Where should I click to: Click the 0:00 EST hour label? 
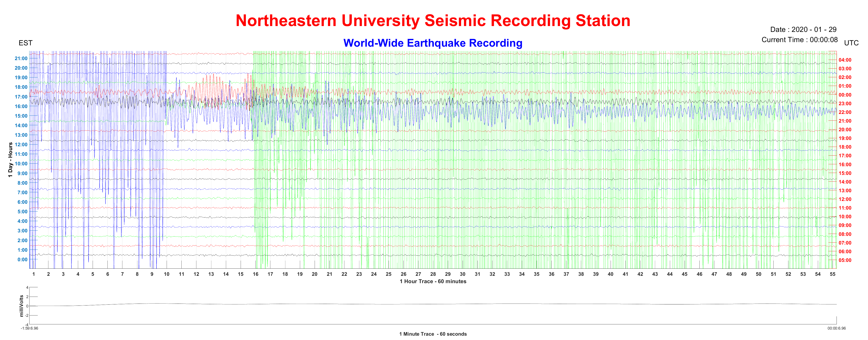pyautogui.click(x=22, y=260)
